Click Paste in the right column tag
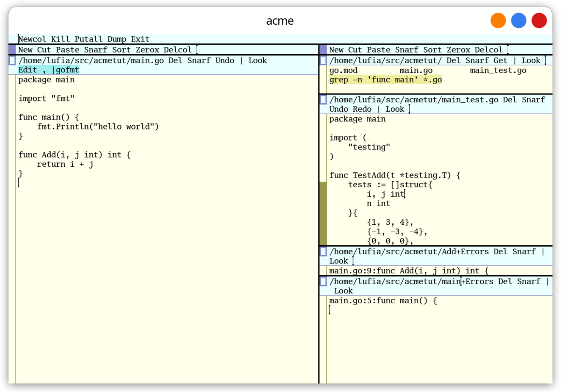 click(379, 50)
